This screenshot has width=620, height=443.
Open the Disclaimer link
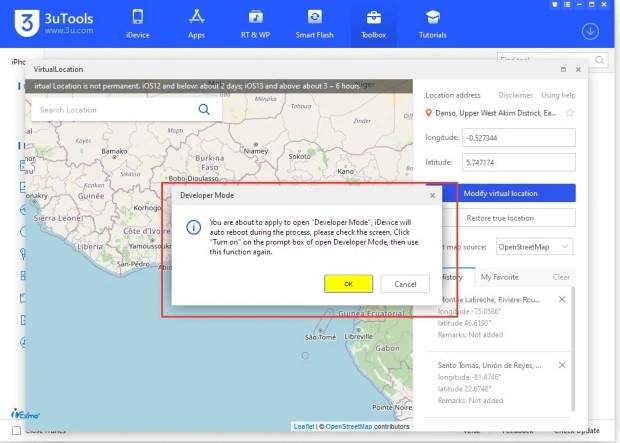(x=515, y=95)
